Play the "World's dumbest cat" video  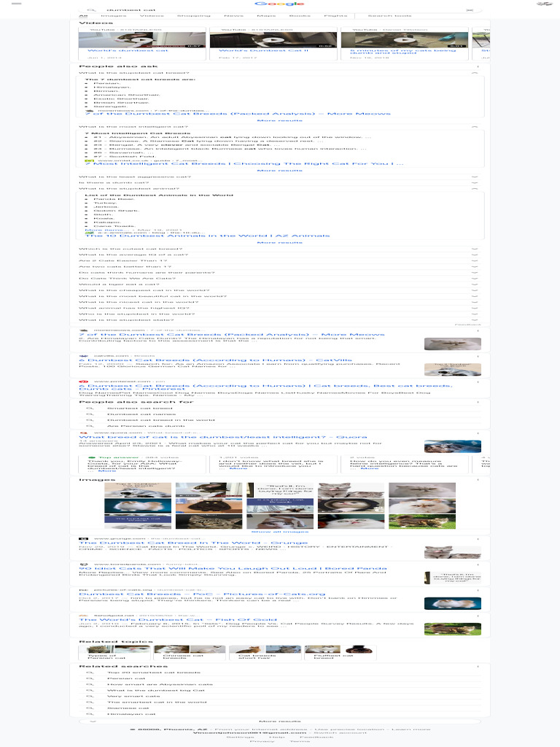pos(142,40)
